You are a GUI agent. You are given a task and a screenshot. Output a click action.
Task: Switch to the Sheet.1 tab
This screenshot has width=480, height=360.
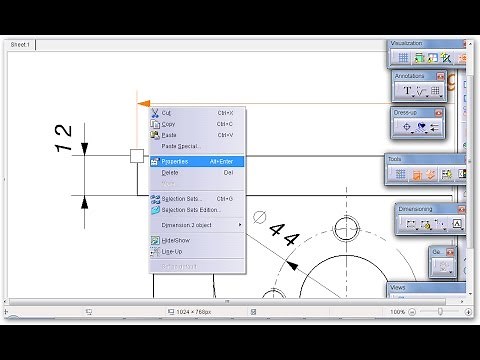pos(20,45)
